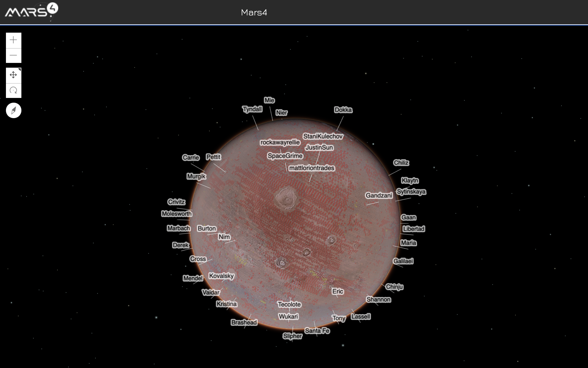Click the Mars4 page title

tap(254, 12)
